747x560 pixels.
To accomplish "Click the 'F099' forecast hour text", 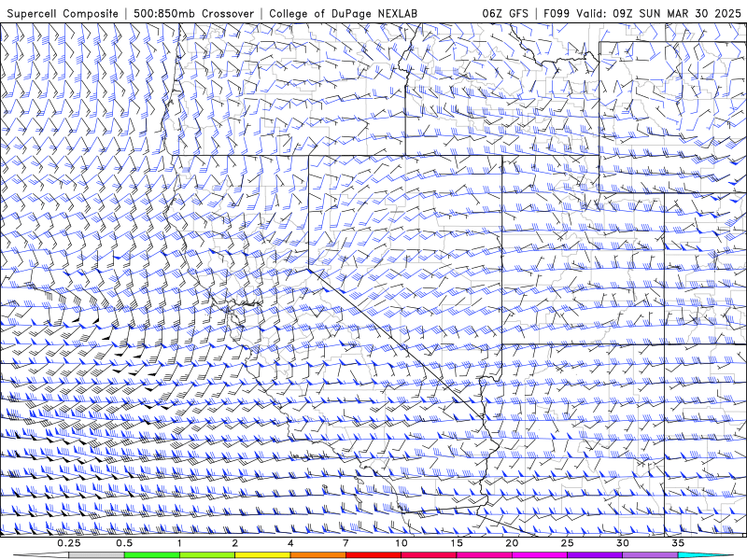I will (557, 13).
